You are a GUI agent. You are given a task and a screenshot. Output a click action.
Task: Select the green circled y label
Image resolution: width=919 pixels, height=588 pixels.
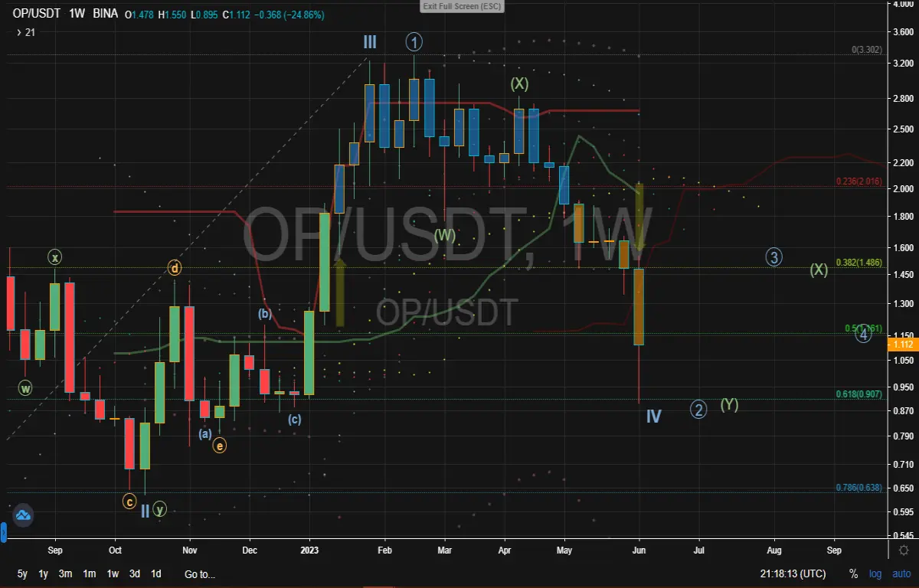click(x=160, y=508)
